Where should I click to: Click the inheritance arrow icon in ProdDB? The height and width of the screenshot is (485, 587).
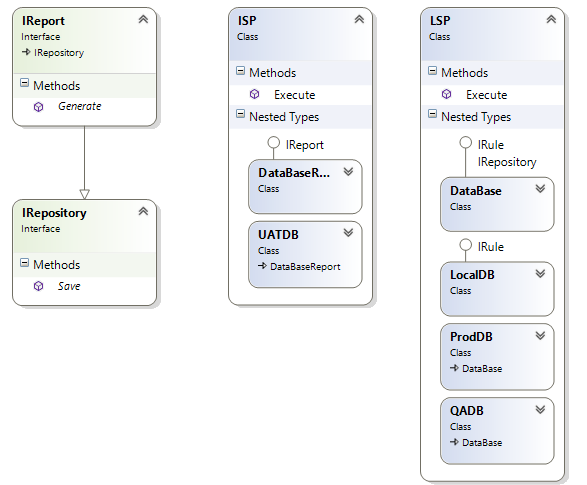point(454,368)
